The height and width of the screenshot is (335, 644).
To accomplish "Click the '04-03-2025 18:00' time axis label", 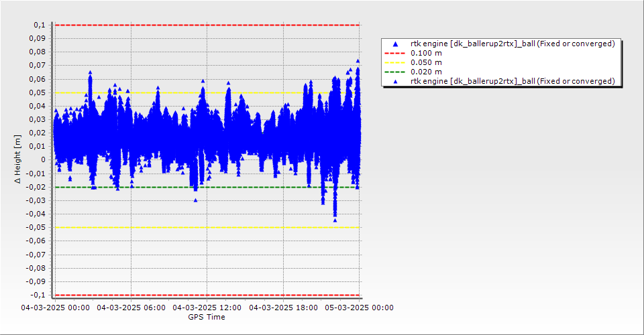I will (283, 308).
